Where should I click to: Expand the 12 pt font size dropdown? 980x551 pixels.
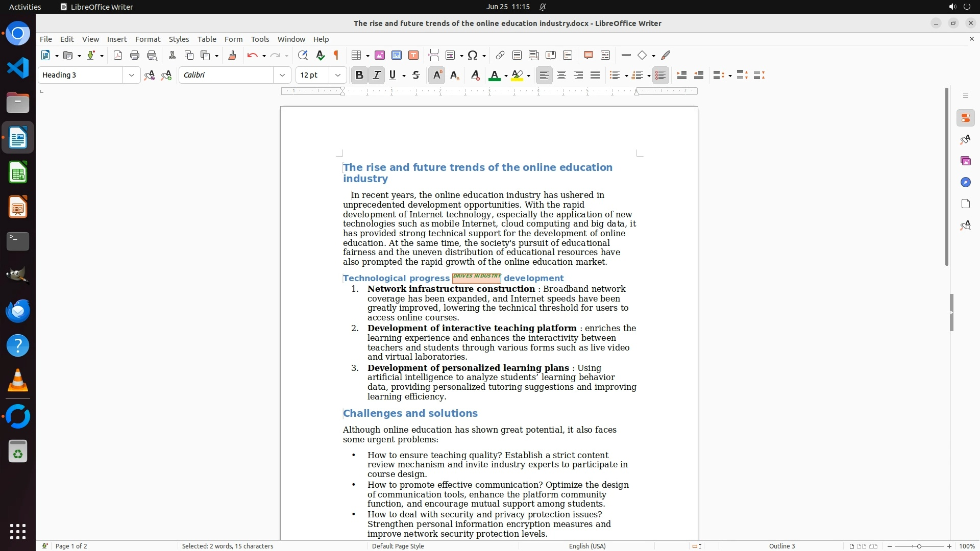338,75
